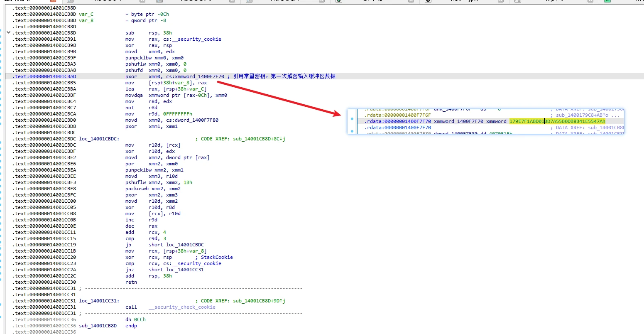The width and height of the screenshot is (644, 334).
Task: Click the loc_14001CC31: label line
Action: click(x=99, y=301)
